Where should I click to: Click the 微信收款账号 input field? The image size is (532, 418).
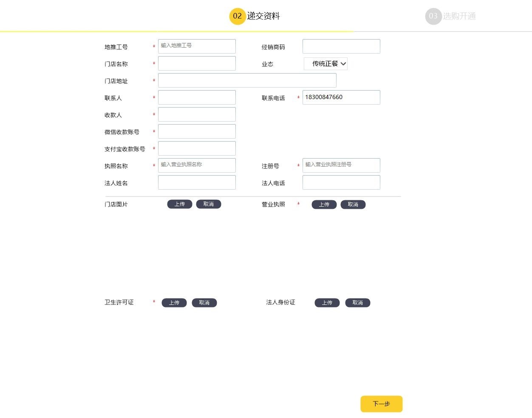[x=197, y=131]
